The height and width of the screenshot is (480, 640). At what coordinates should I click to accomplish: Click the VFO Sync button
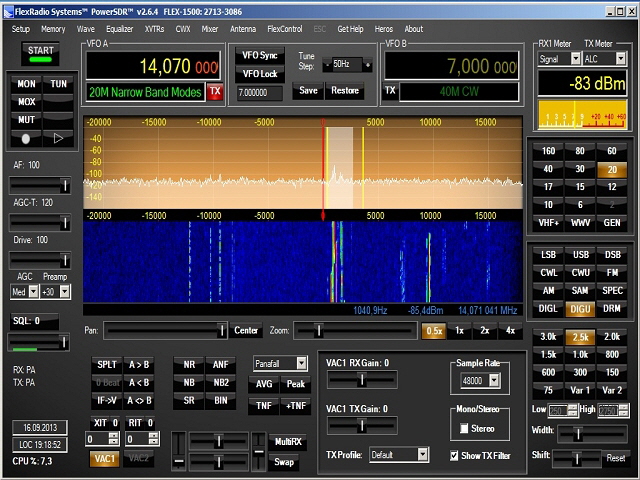[x=260, y=56]
